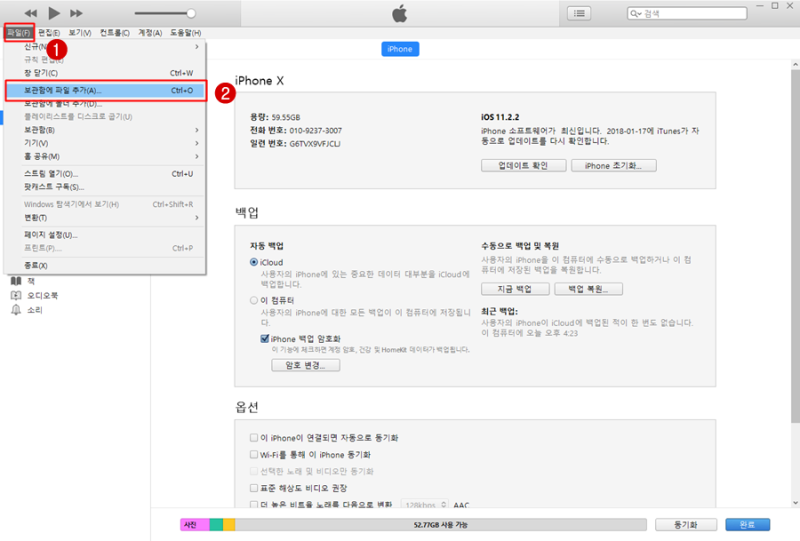Screen dimensions: 800x541
Task: Enable Wi-Fi를 통해 이 iPhone 동기화 checkbox
Action: (254, 454)
